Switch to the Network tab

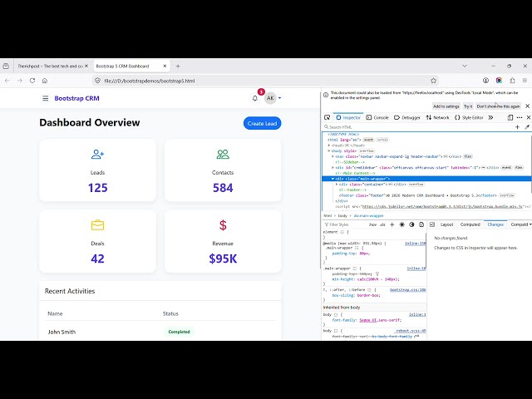(438, 117)
